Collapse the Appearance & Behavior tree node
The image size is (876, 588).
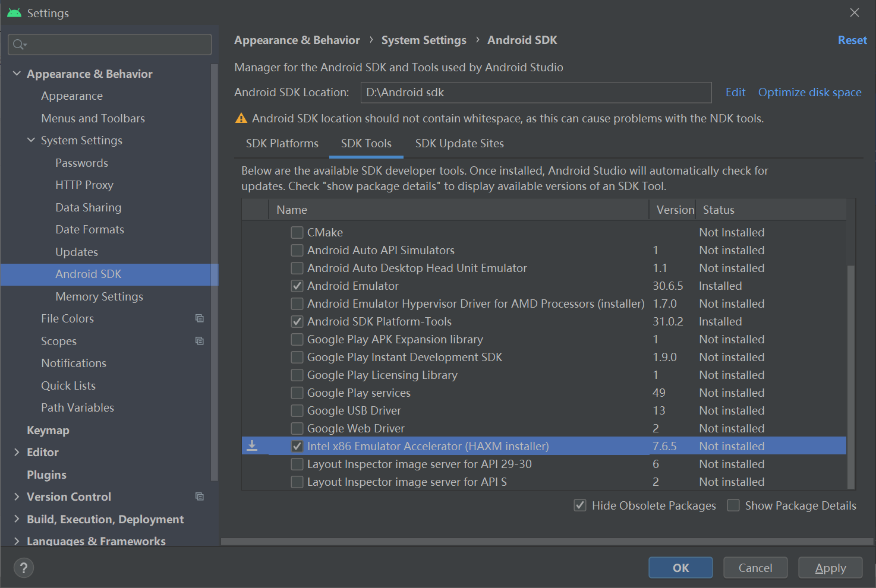[17, 74]
